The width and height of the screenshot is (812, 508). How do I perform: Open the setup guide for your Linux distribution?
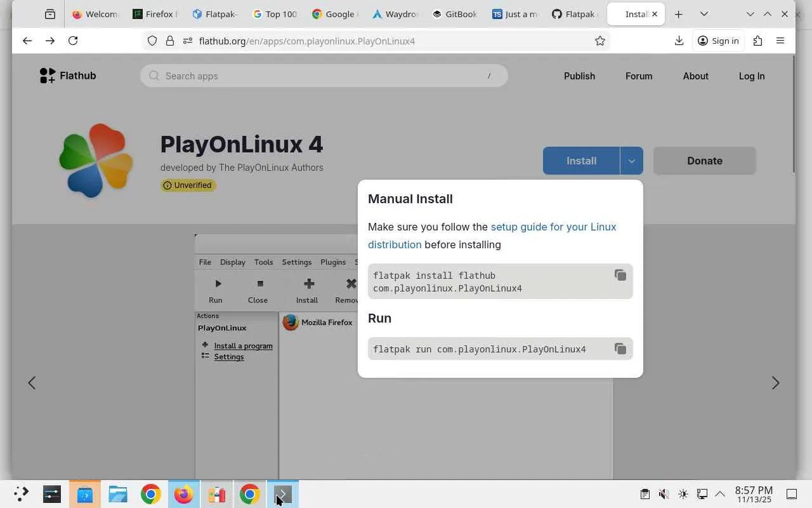pyautogui.click(x=492, y=236)
